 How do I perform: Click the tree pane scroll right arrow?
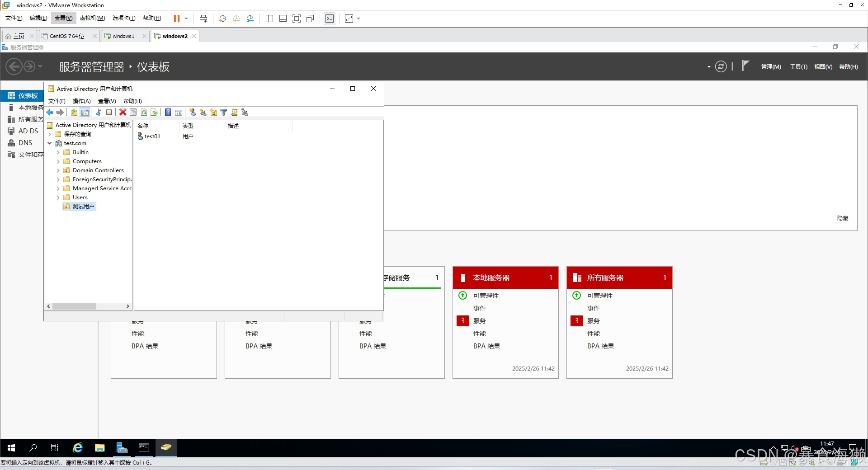[x=127, y=306]
